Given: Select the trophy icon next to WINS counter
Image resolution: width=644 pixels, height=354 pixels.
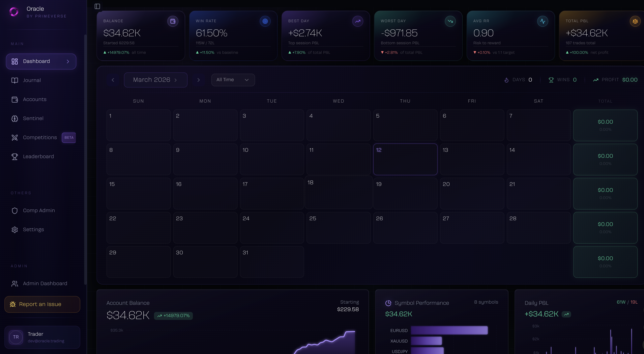Looking at the screenshot, I should (x=551, y=80).
